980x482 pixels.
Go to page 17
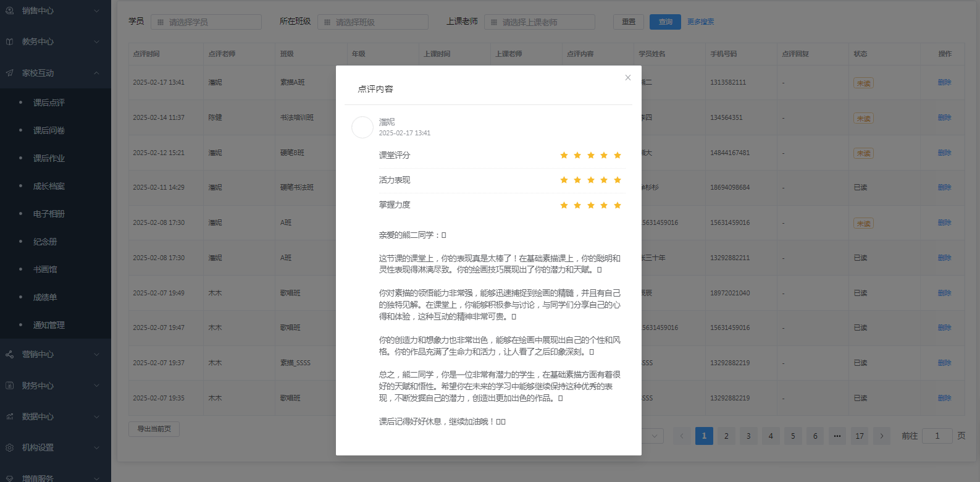click(x=860, y=436)
